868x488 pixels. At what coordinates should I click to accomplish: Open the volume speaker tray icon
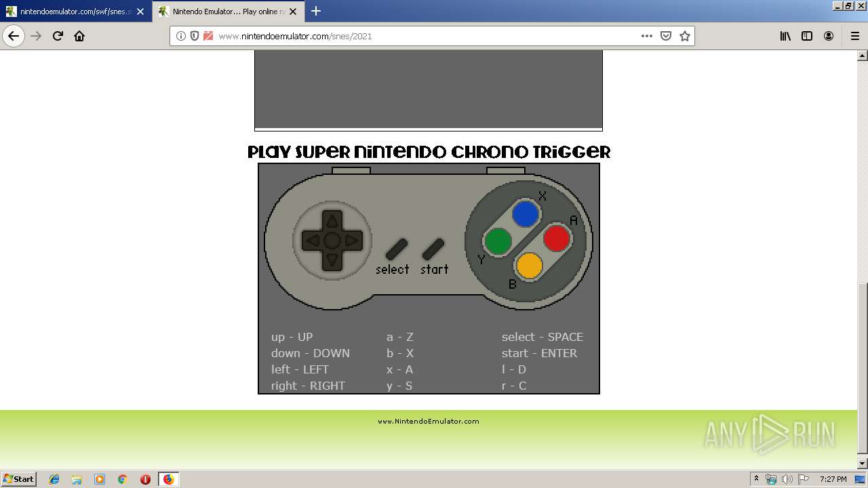(x=787, y=479)
